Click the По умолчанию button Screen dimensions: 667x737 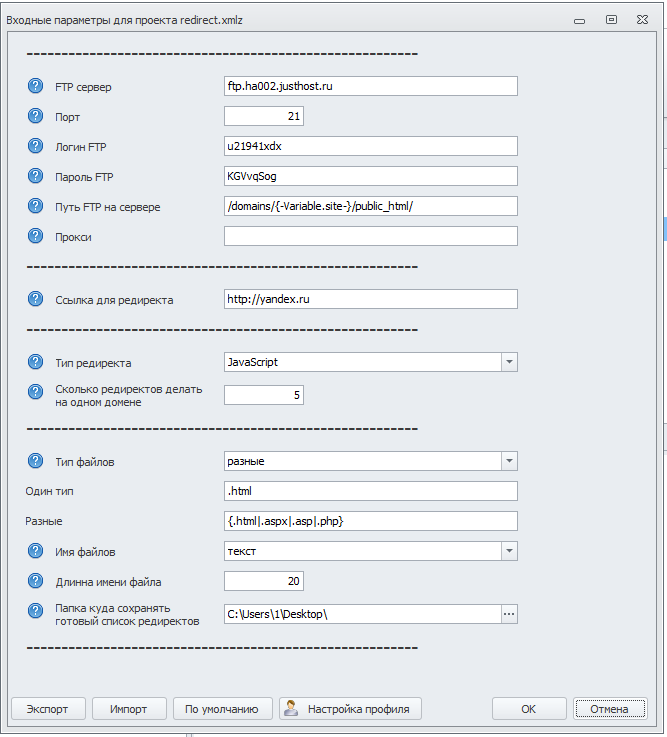[x=222, y=709]
